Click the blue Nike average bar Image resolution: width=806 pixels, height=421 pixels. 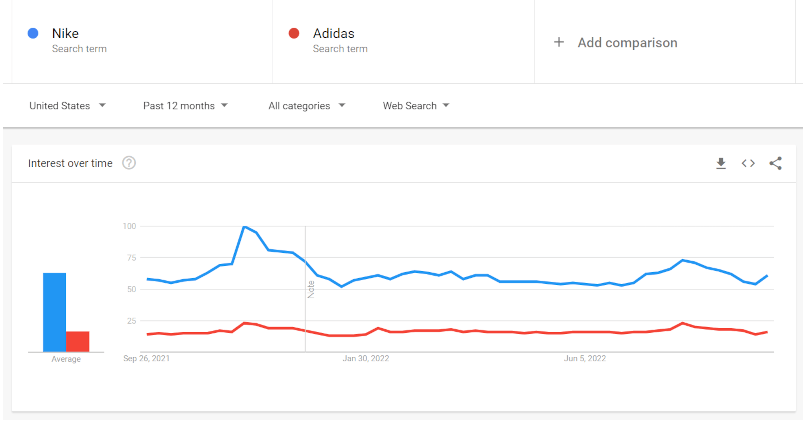(54, 312)
